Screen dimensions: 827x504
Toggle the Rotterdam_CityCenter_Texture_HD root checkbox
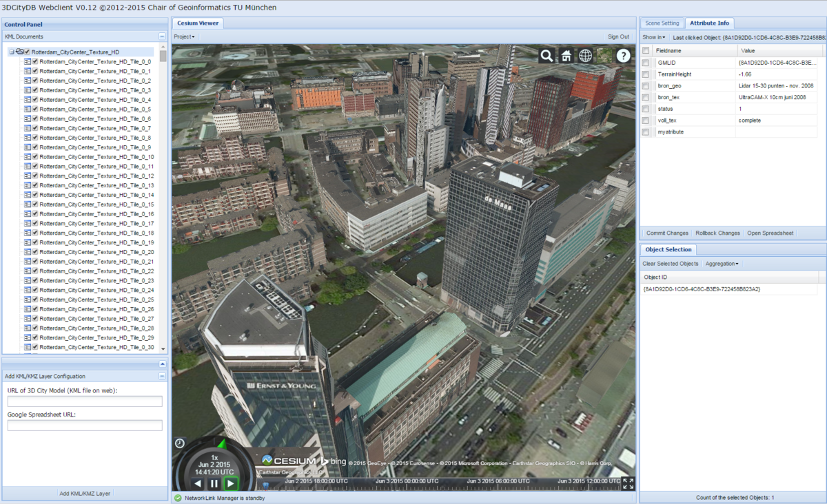(x=27, y=52)
